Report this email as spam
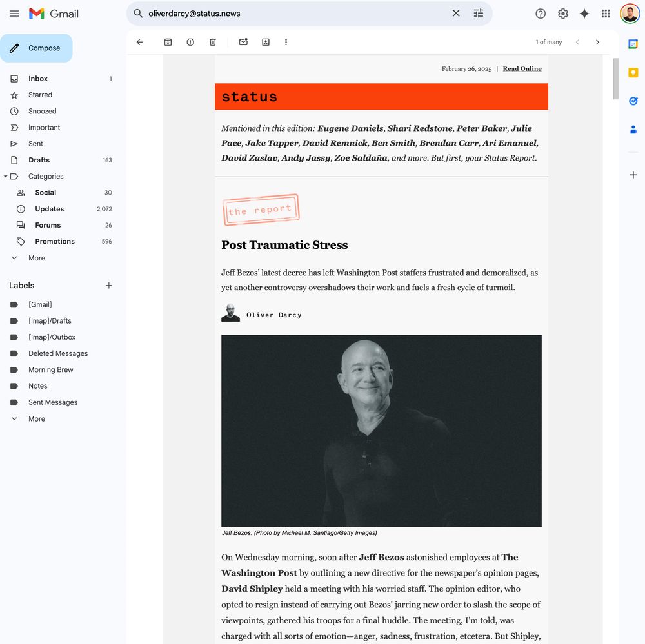The height and width of the screenshot is (644, 645). tap(190, 42)
